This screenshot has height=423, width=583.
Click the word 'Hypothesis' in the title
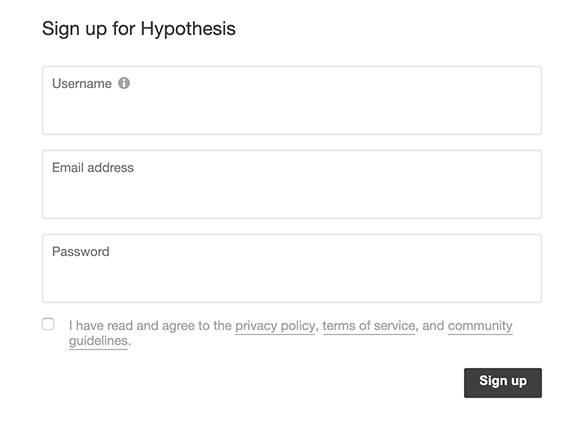[188, 29]
